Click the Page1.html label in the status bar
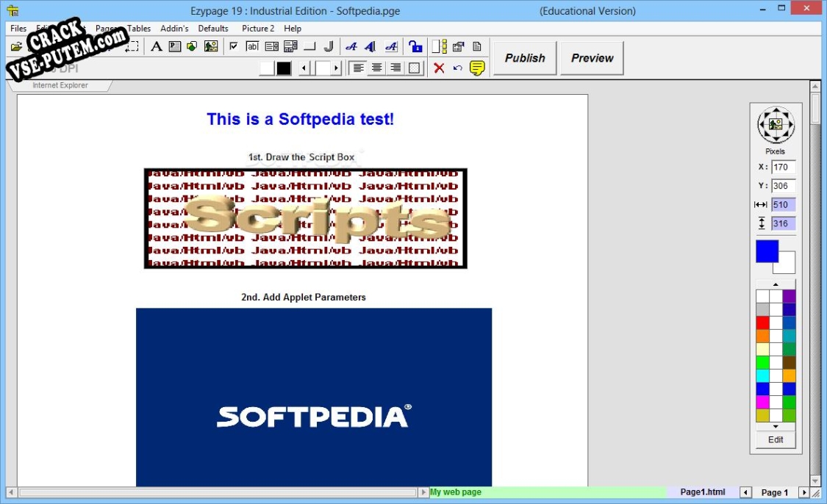The height and width of the screenshot is (504, 827). 703,492
